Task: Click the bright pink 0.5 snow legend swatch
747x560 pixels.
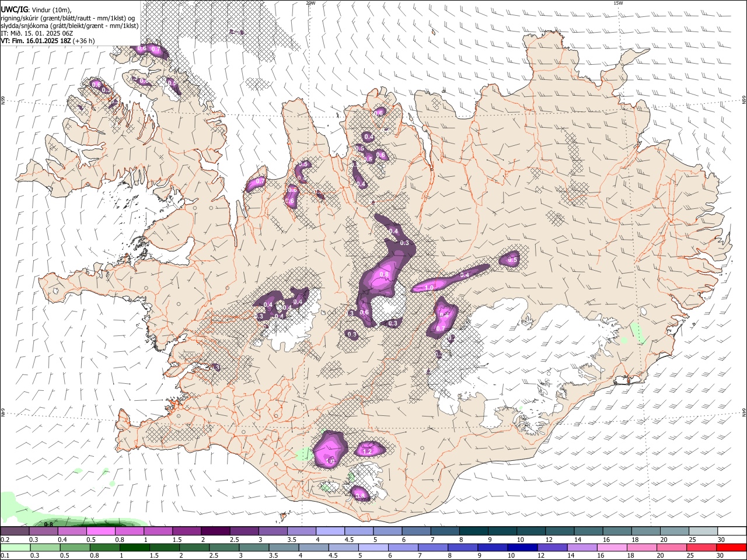Action: 100,531
